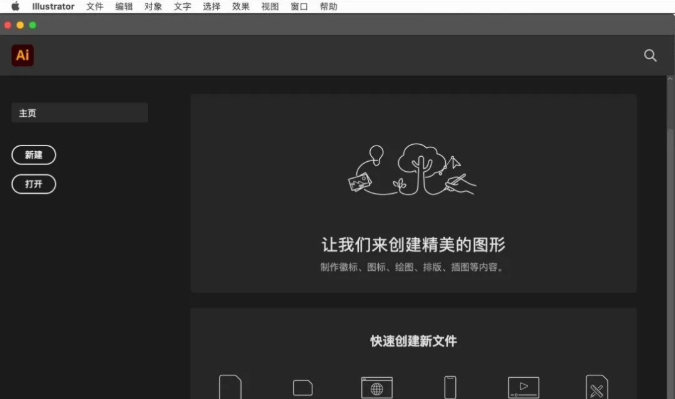Select the 主页 tab in sidebar
The width and height of the screenshot is (675, 399).
tap(80, 113)
